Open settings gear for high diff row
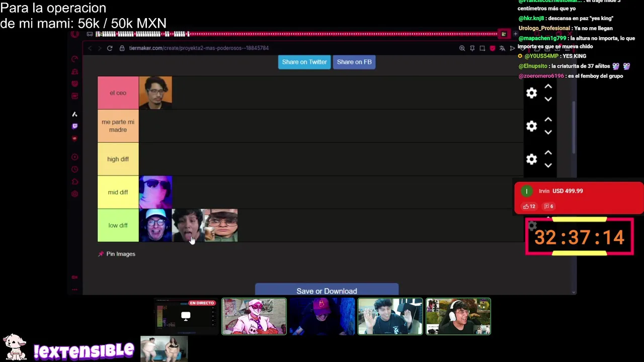This screenshot has width=644, height=362. 531,159
